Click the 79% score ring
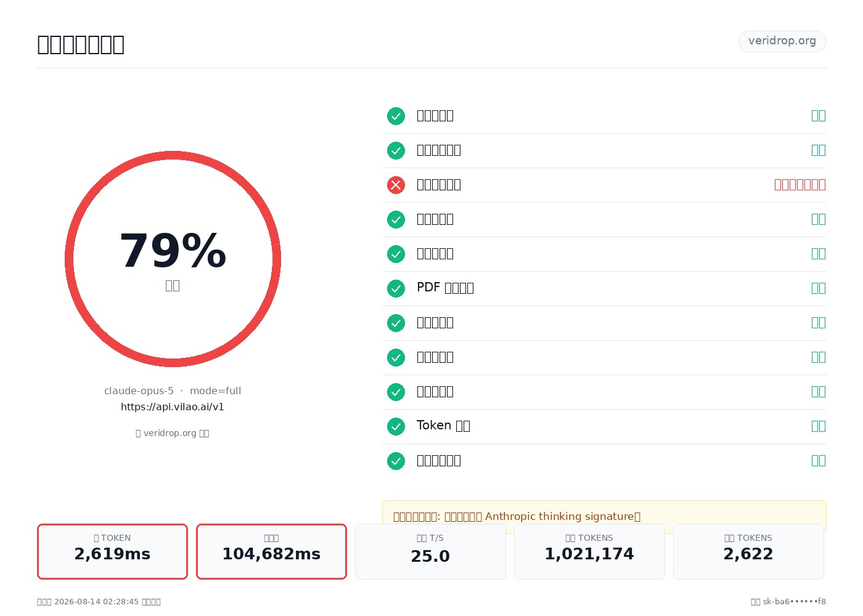The height and width of the screenshot is (616, 863). (173, 259)
